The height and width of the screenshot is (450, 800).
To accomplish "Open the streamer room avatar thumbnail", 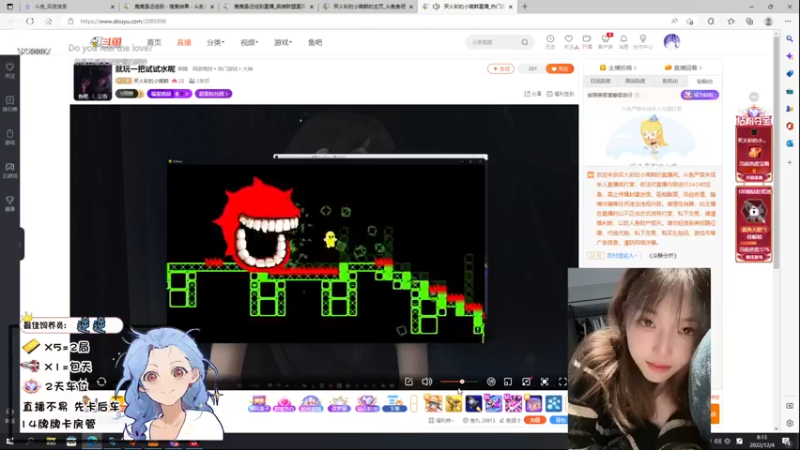I will (92, 82).
